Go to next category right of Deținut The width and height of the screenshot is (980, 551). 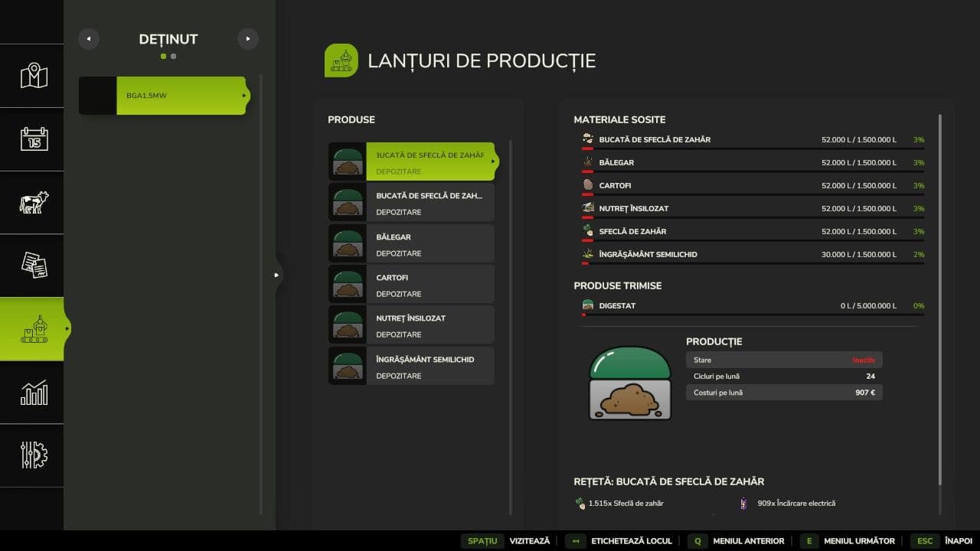click(248, 39)
